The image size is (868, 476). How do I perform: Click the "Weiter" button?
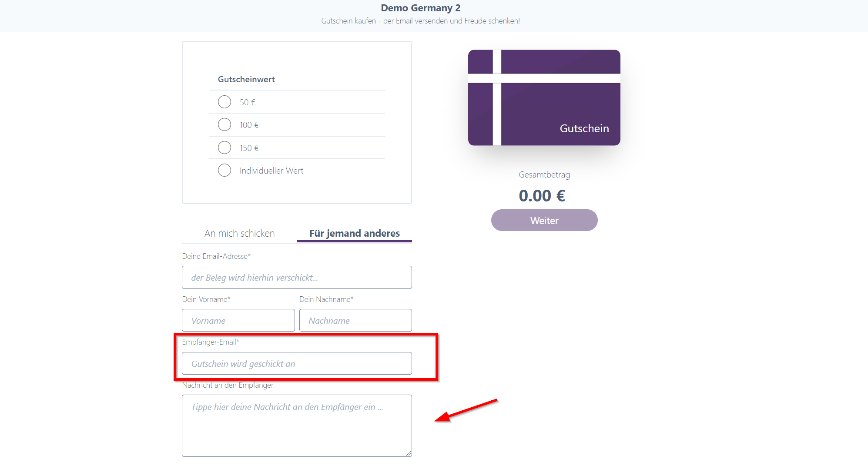coord(544,220)
